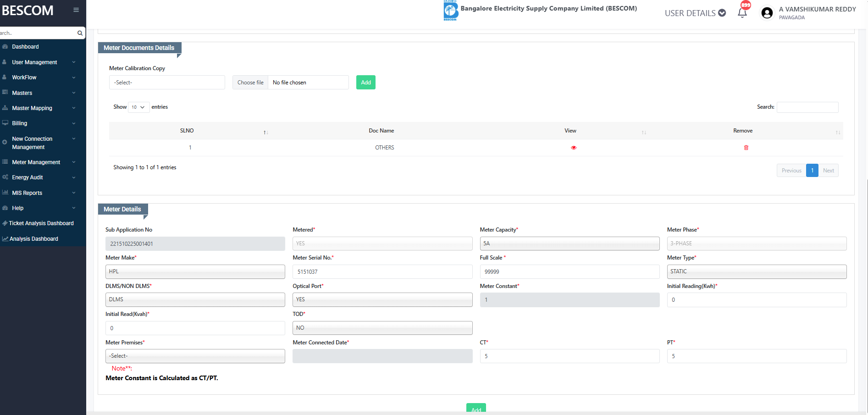Go to Next page of documents table

coord(828,171)
